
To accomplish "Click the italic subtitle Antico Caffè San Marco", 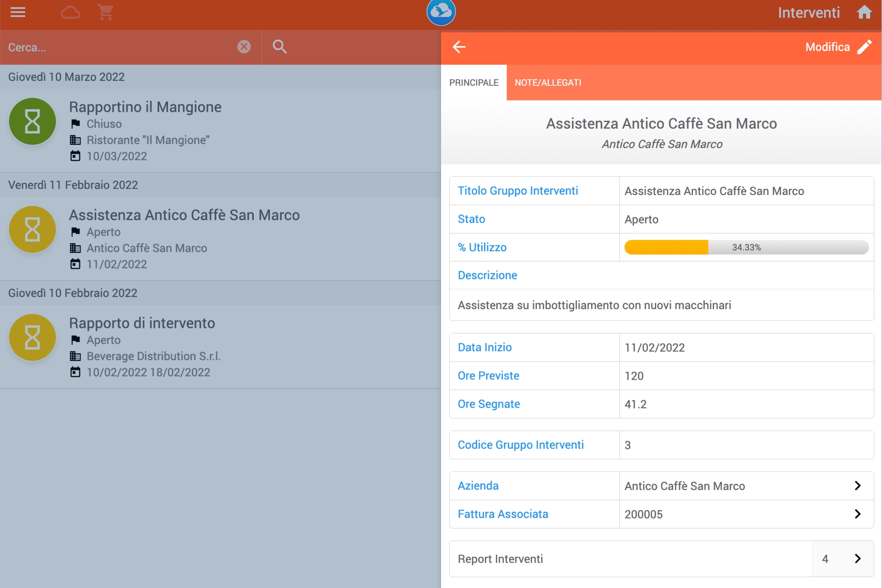I will click(x=662, y=144).
